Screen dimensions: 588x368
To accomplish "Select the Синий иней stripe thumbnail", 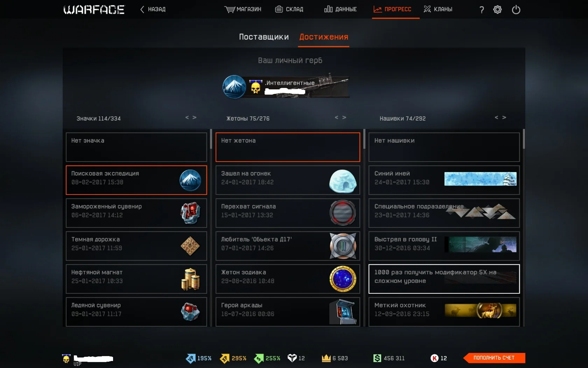I will tap(480, 179).
